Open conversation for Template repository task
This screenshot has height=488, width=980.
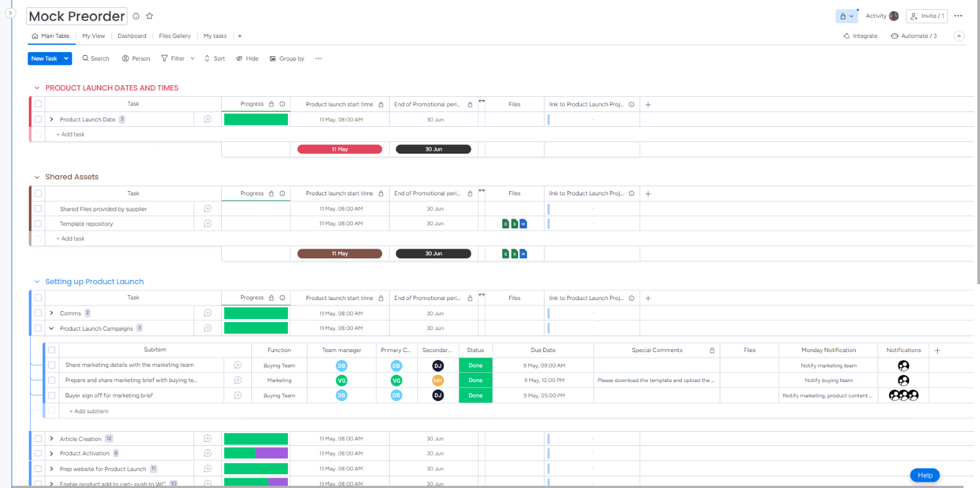point(208,223)
